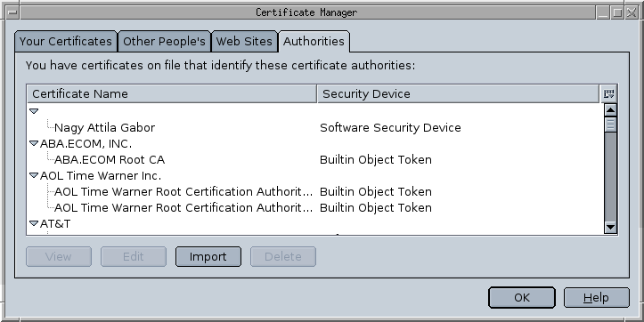Collapse the AOL Time Warner Inc. group

click(34, 175)
